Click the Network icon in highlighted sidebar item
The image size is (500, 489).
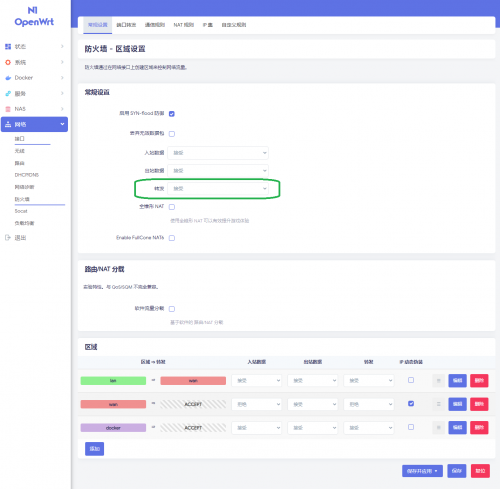pyautogui.click(x=8, y=124)
